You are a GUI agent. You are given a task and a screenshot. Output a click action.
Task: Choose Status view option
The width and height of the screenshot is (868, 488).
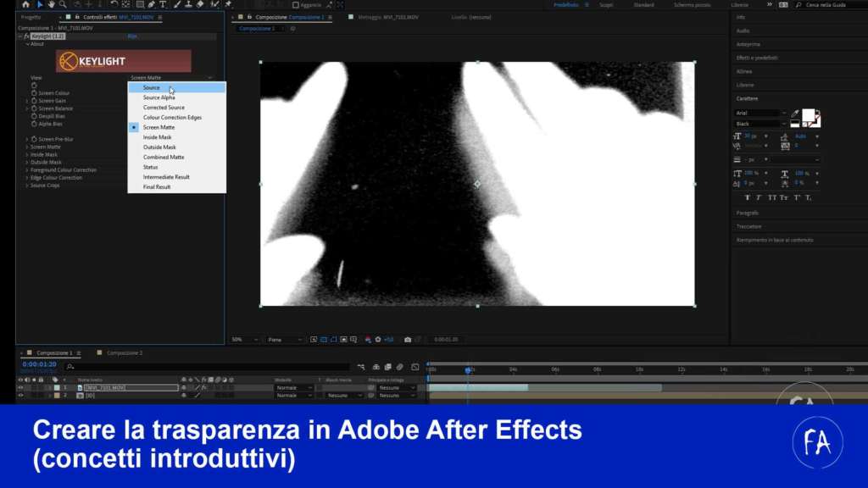point(176,167)
